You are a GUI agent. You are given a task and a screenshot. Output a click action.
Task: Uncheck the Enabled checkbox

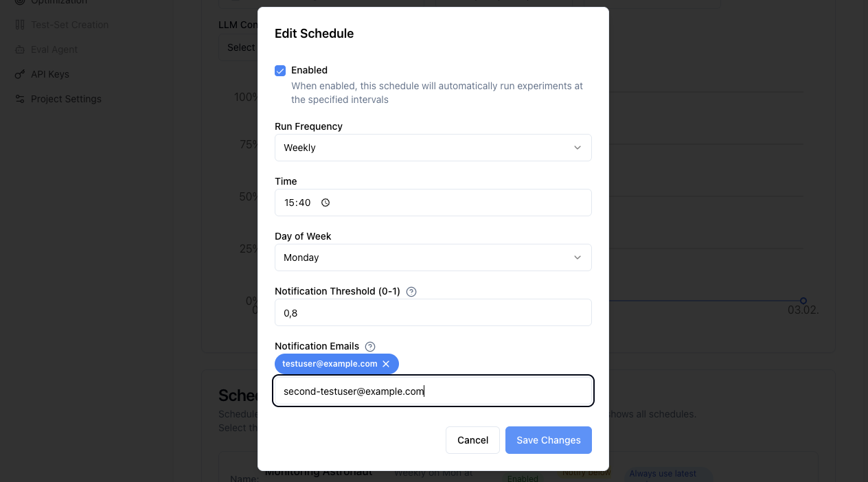280,71
